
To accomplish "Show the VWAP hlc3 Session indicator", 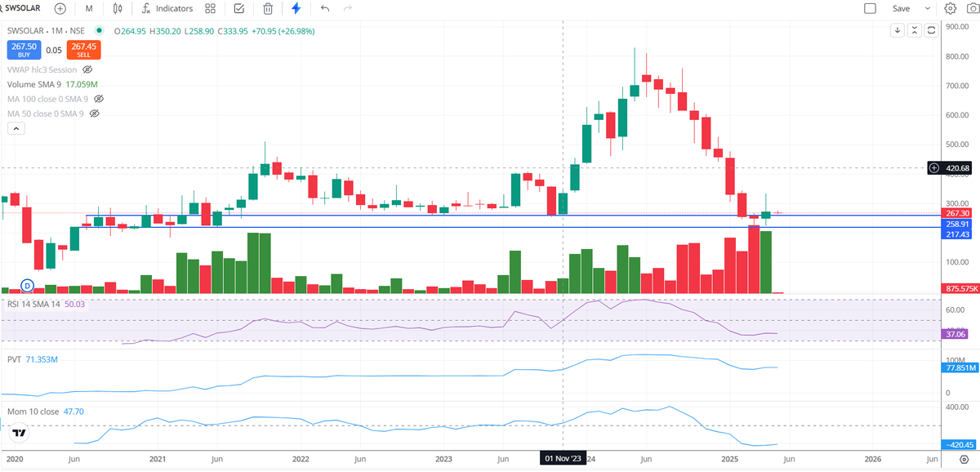I will (x=87, y=70).
